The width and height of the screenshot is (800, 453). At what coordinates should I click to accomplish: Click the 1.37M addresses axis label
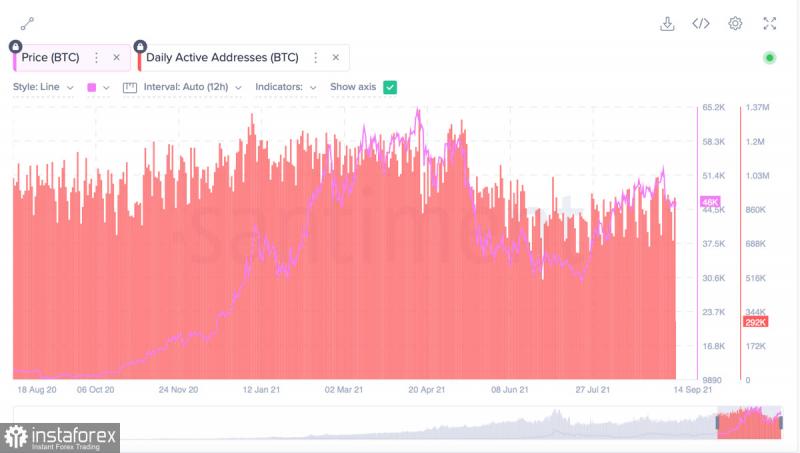click(x=757, y=108)
